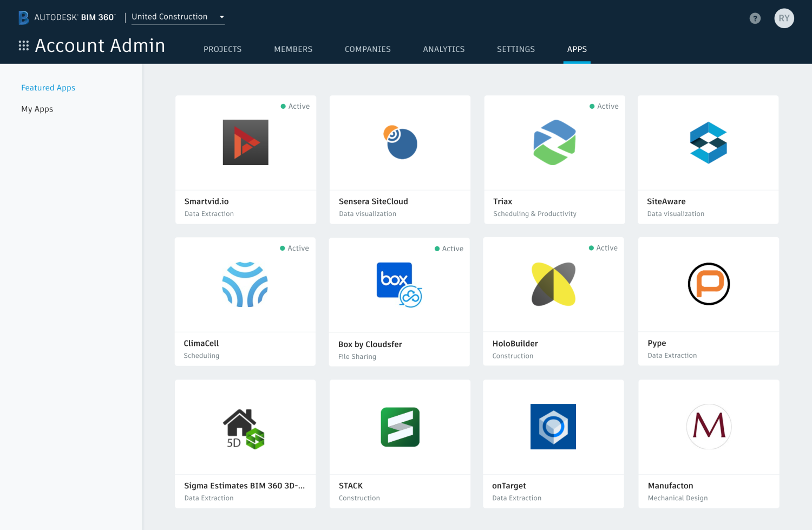Screen dimensions: 812x530
Task: Click Scheduling label under ClimaCell
Action: tap(201, 356)
